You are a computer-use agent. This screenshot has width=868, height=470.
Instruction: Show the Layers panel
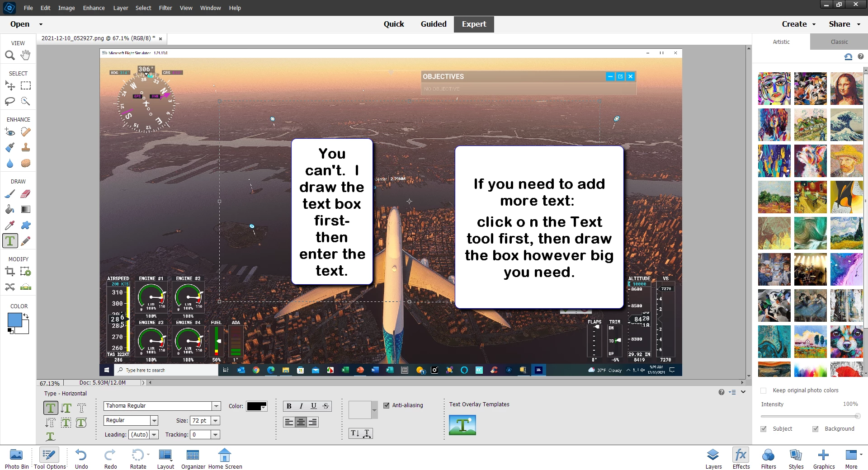713,458
